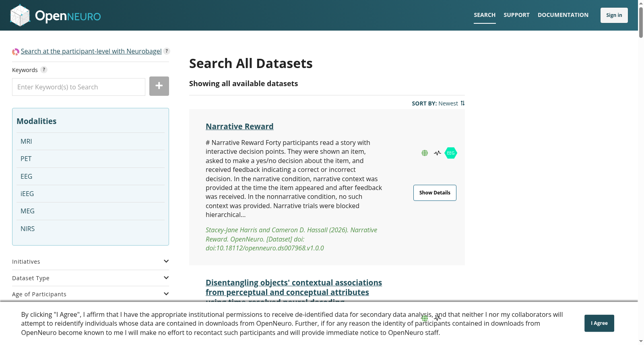Click the EEG hexagon badge on Narrative Reward
This screenshot has height=345, width=644.
click(451, 153)
